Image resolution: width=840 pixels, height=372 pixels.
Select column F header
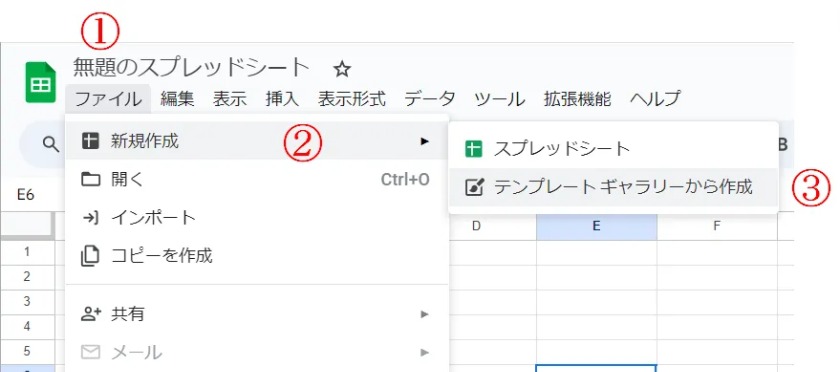717,226
